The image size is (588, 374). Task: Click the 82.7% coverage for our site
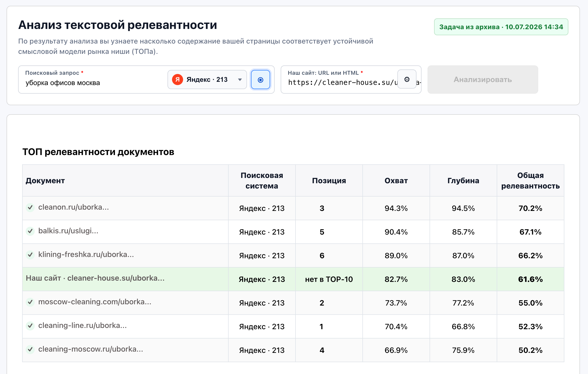(x=396, y=279)
